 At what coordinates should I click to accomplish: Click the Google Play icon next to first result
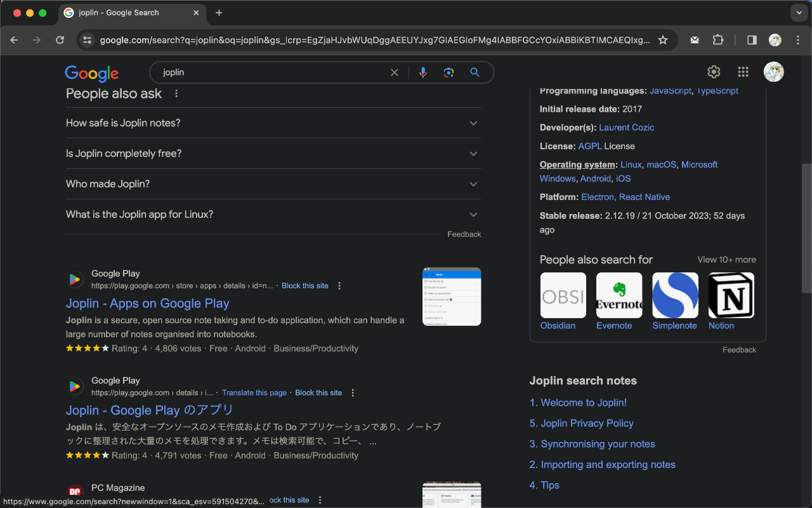coord(75,279)
